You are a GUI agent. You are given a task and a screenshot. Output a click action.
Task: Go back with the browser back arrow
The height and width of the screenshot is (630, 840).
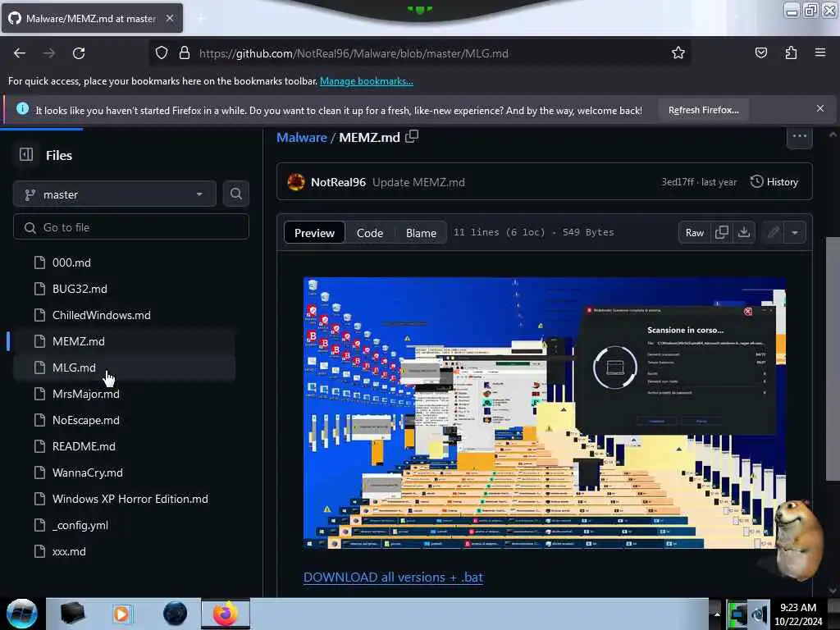pos(20,53)
